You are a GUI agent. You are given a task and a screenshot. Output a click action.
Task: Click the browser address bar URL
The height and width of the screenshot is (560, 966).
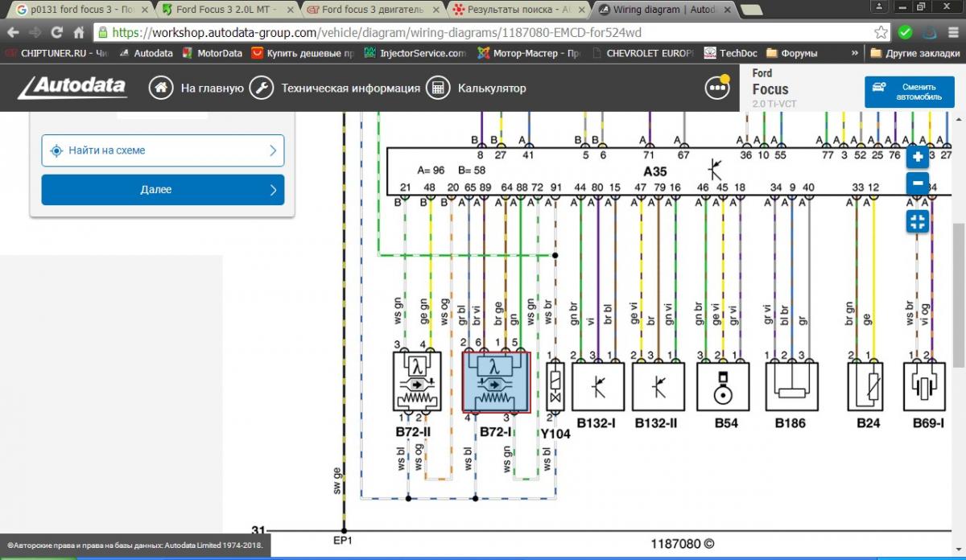pyautogui.click(x=378, y=33)
